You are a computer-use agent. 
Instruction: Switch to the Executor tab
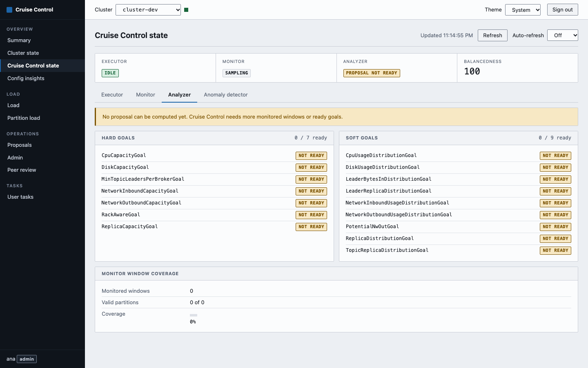pyautogui.click(x=112, y=95)
